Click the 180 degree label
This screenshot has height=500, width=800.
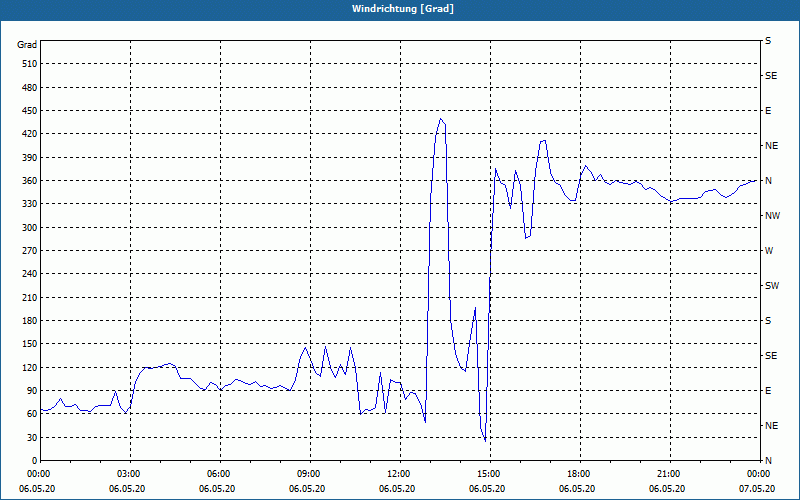30,321
